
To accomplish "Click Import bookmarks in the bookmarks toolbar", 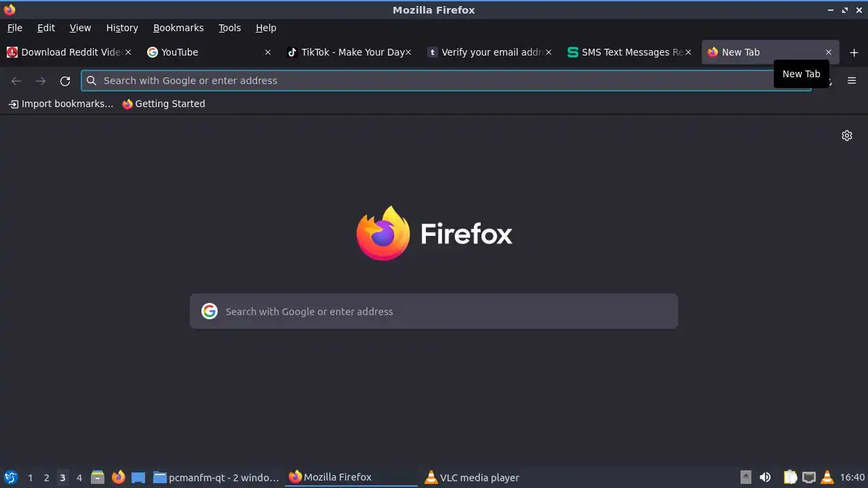I will (61, 104).
